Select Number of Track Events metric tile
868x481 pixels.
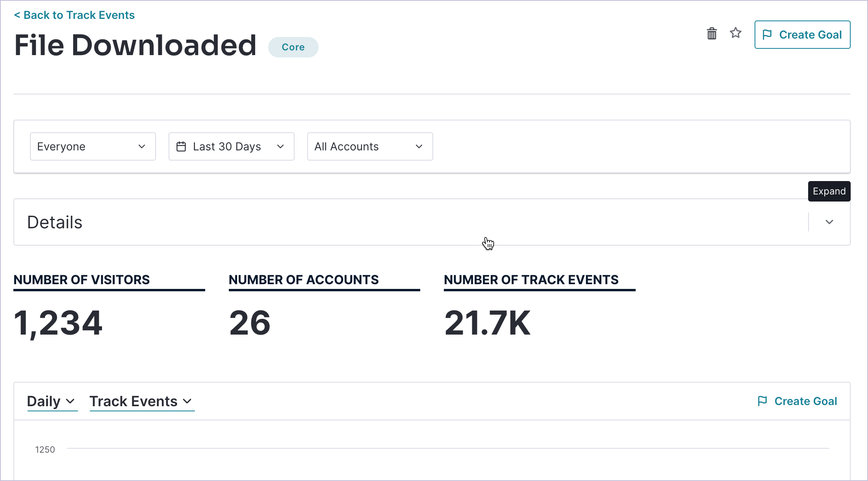point(531,280)
